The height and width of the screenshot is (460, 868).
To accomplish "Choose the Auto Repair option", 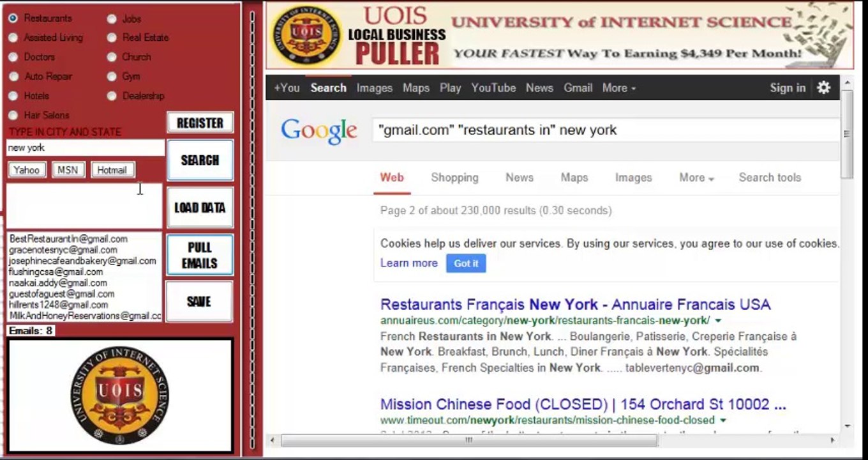I will pos(13,77).
